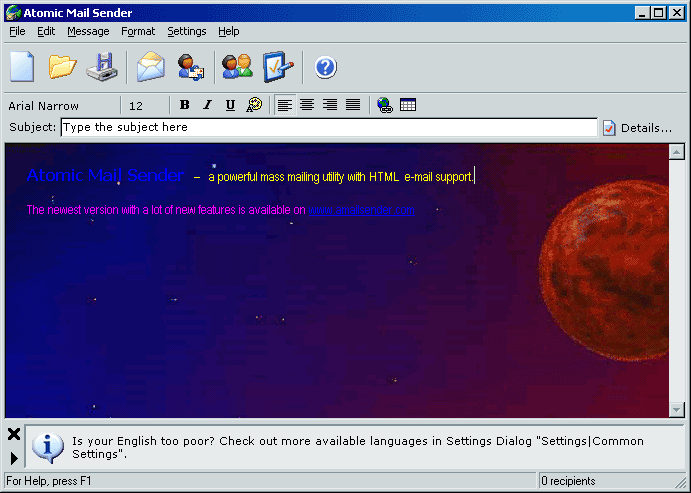This screenshot has height=493, width=691.
Task: Justify the text alignment
Action: [353, 105]
